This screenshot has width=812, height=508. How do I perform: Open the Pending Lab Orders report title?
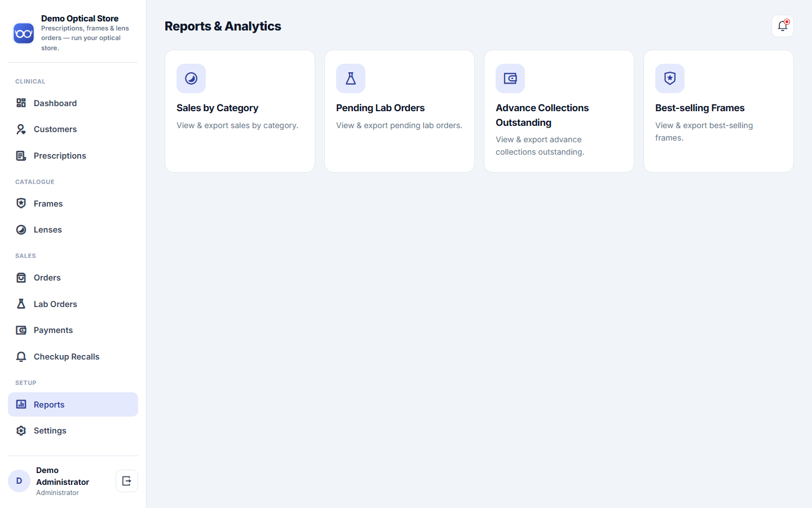380,108
